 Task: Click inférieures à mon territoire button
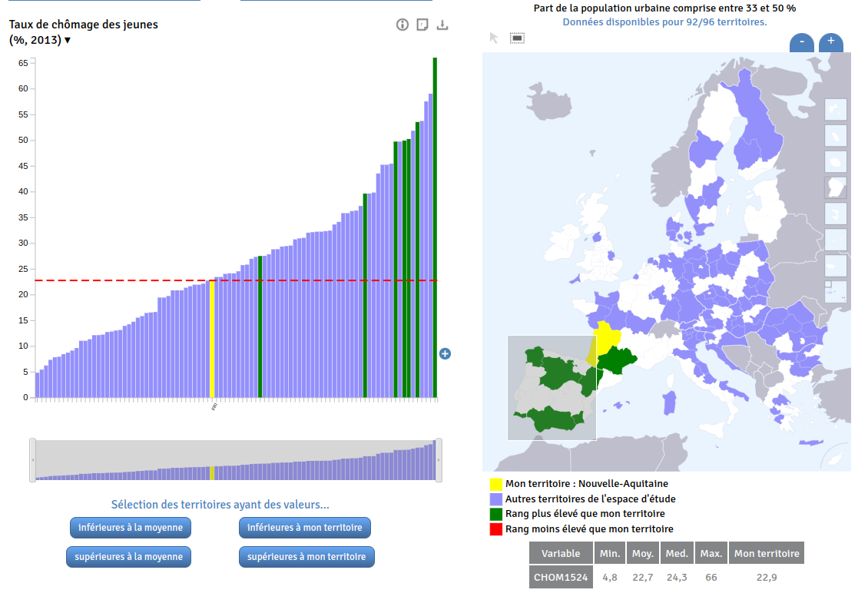(305, 528)
